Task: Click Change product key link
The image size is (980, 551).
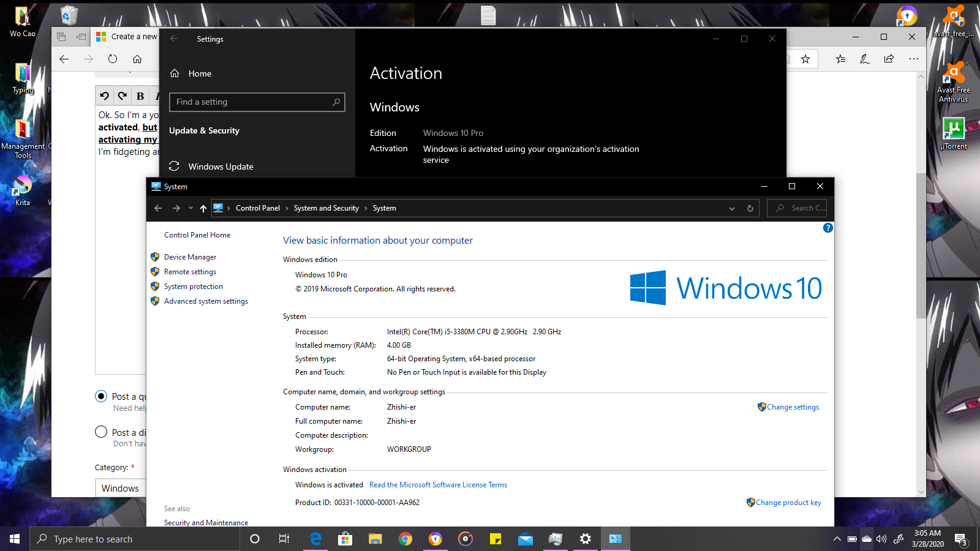Action: point(788,503)
